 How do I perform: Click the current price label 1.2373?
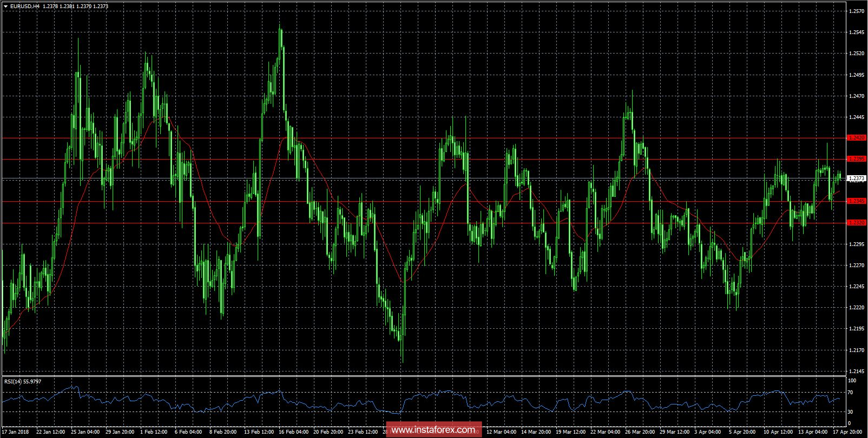(857, 178)
